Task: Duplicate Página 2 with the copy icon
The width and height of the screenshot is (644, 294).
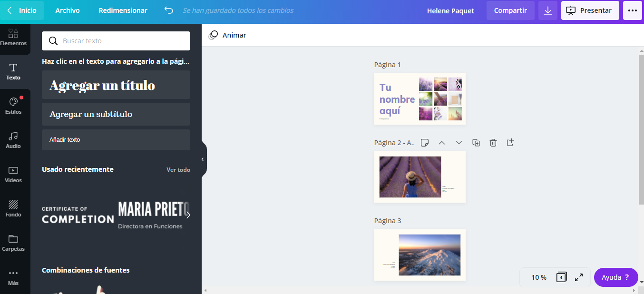Action: [x=476, y=142]
